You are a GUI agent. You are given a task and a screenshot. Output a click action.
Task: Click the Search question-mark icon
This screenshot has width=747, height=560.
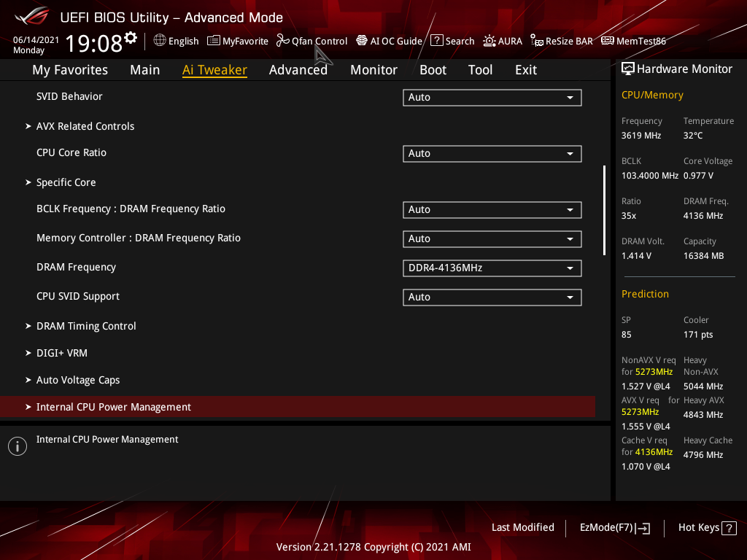pos(436,41)
